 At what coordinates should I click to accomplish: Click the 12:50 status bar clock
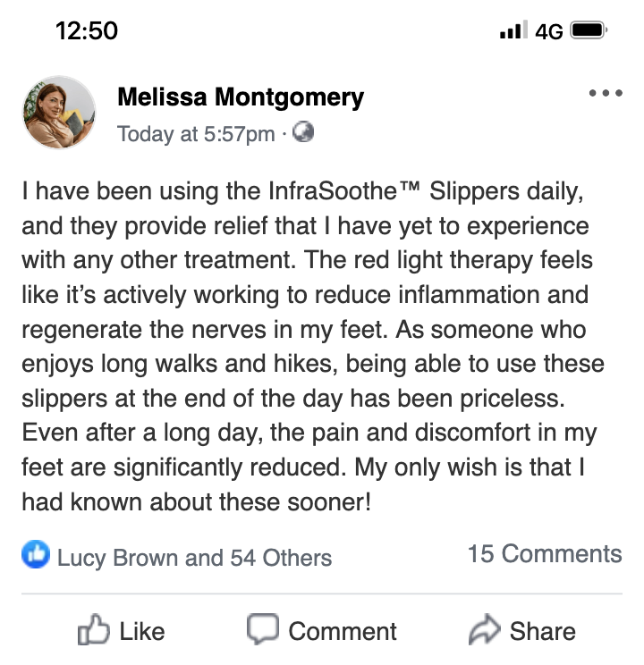click(x=86, y=30)
